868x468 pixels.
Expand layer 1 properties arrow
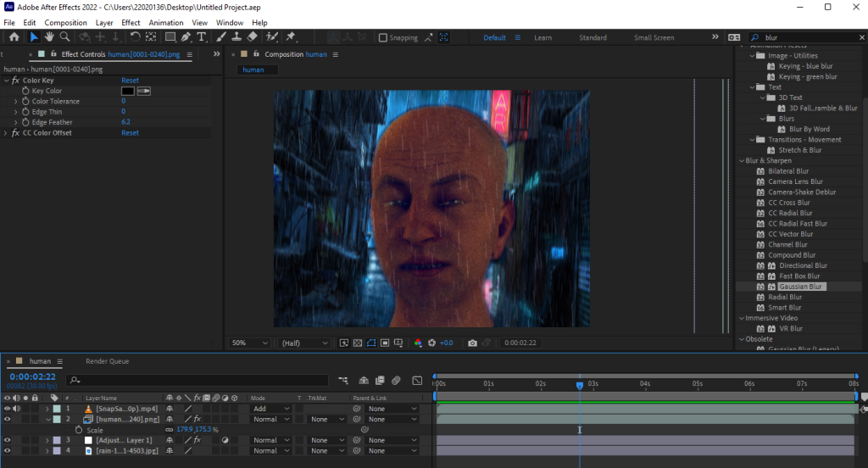tap(47, 409)
